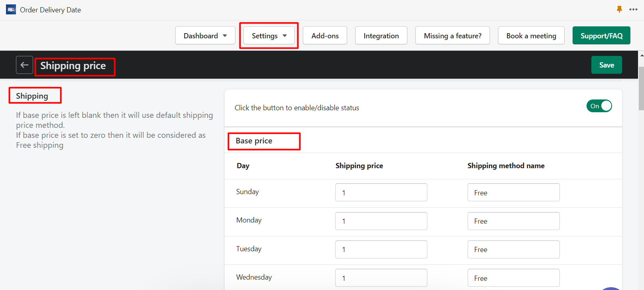
Task: Edit the Wednesday shipping method name field
Action: pos(514,278)
